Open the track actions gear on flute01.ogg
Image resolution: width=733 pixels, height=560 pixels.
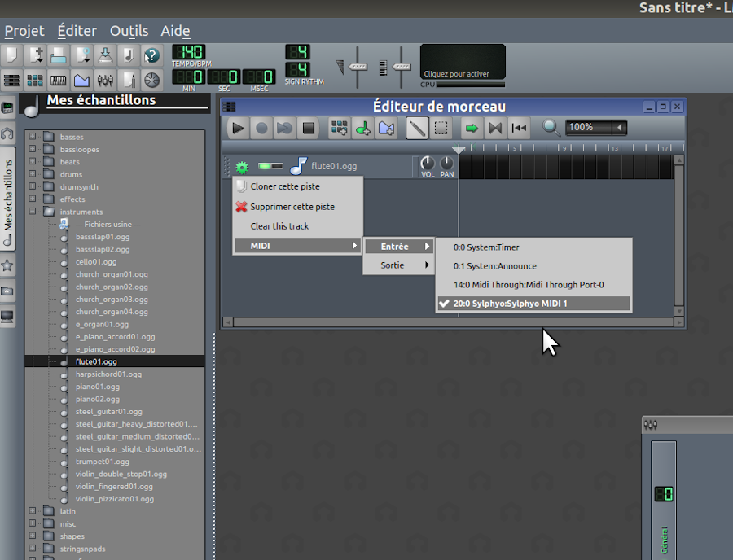pyautogui.click(x=240, y=166)
